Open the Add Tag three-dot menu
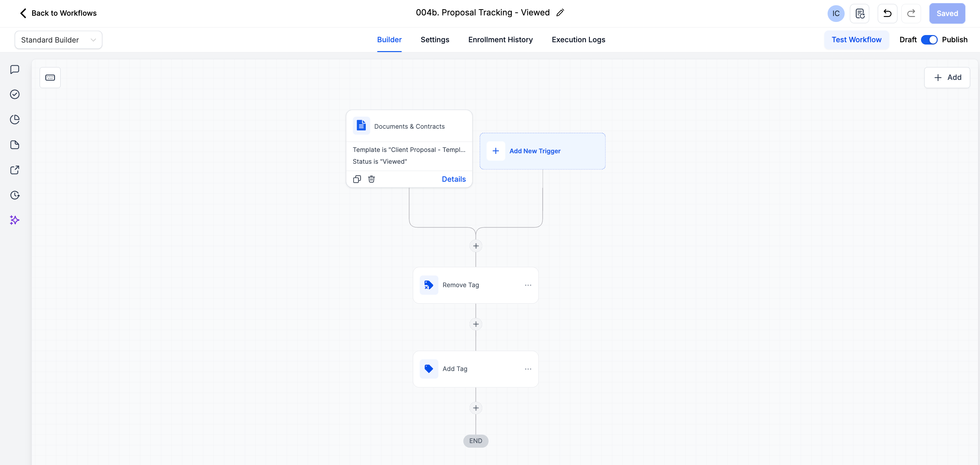The height and width of the screenshot is (465, 980). [x=528, y=369]
